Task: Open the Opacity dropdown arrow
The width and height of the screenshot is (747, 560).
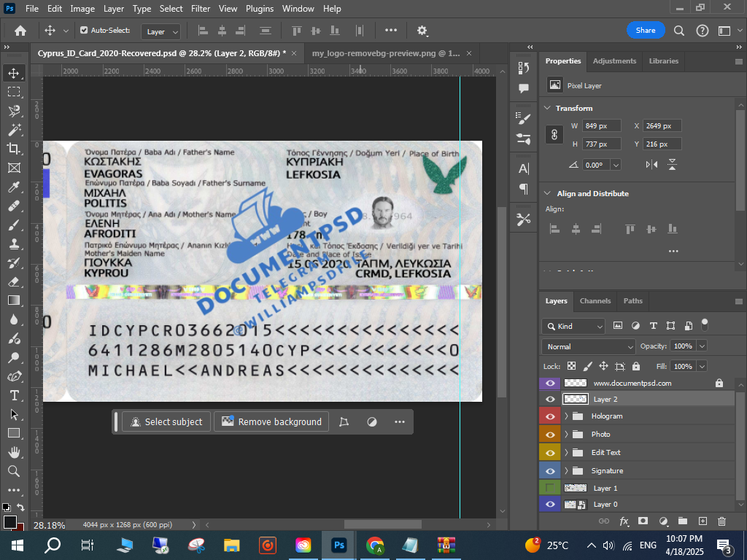Action: (702, 346)
